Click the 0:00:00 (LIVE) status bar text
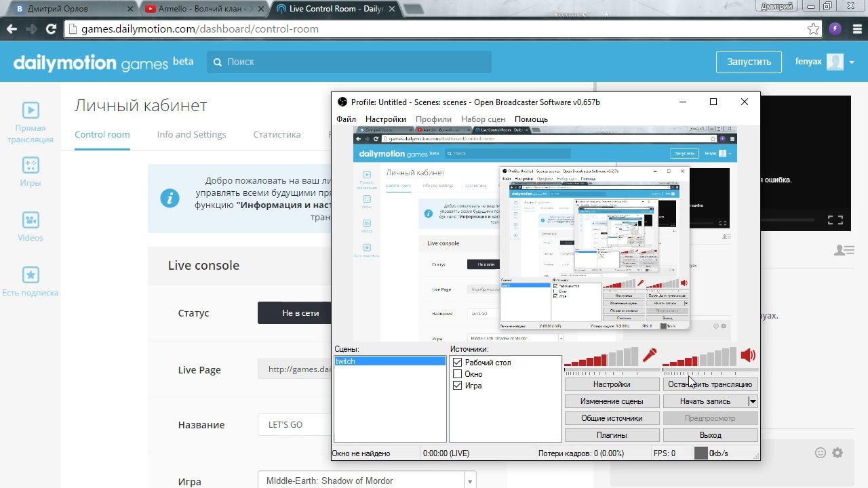This screenshot has width=868, height=488. point(446,453)
